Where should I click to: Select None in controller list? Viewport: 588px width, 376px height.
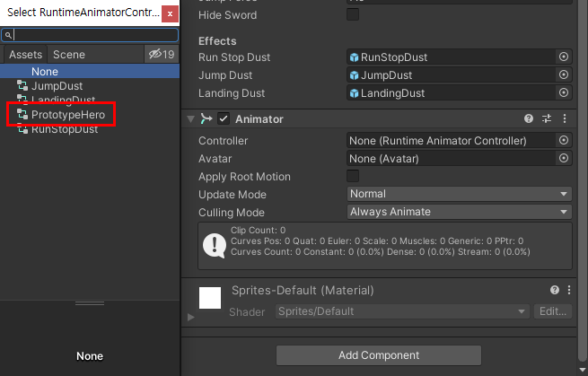(x=90, y=71)
